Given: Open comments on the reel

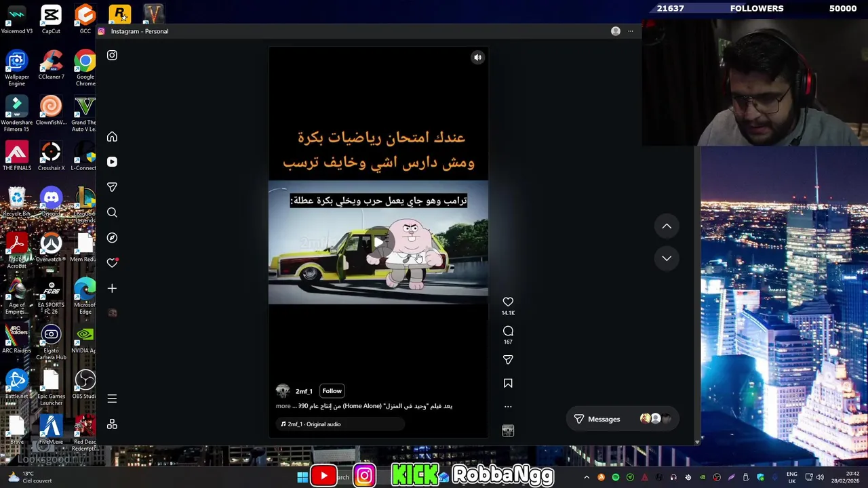Looking at the screenshot, I should [x=508, y=331].
